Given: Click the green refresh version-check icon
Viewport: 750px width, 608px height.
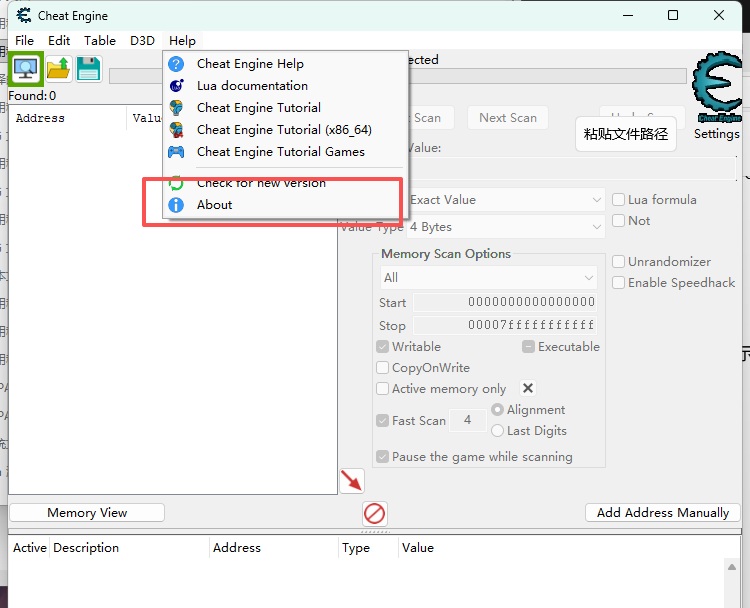Looking at the screenshot, I should click(176, 183).
